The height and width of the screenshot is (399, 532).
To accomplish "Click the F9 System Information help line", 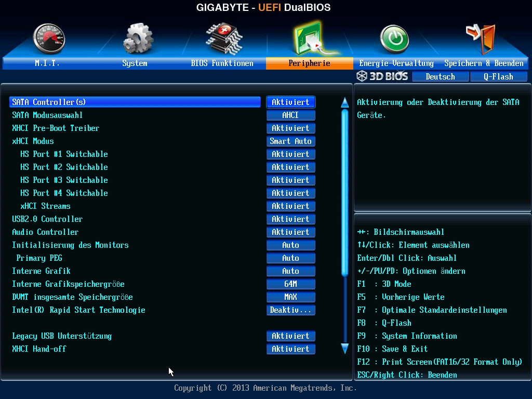I will (407, 336).
